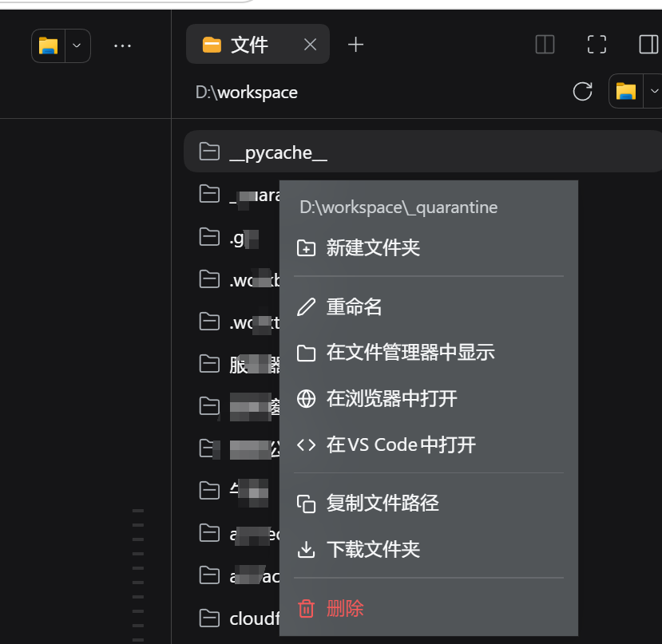Enter fullscreen with the expand icon
This screenshot has width=662, height=644.
pos(597,45)
